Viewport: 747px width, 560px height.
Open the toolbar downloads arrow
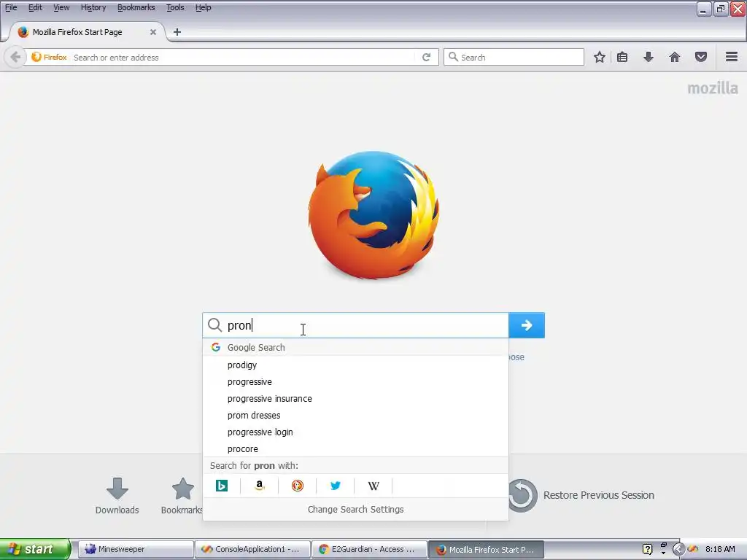click(x=649, y=57)
